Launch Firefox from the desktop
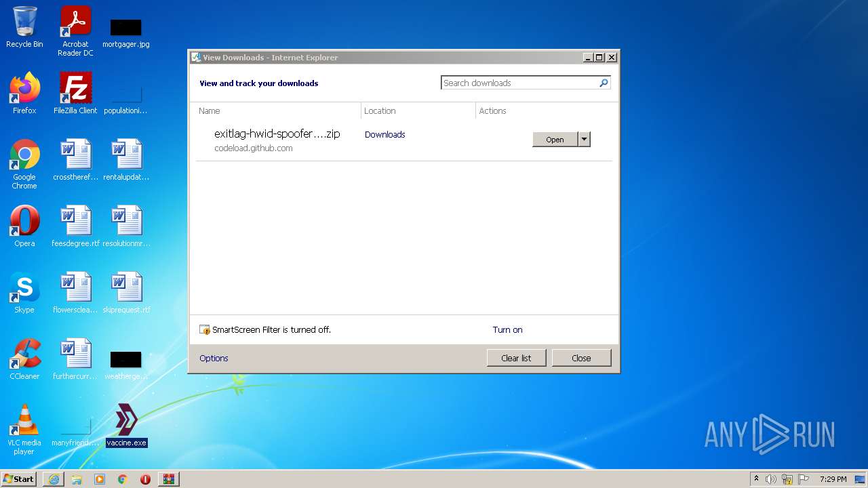Screen dimensions: 868x488 click(x=24, y=94)
